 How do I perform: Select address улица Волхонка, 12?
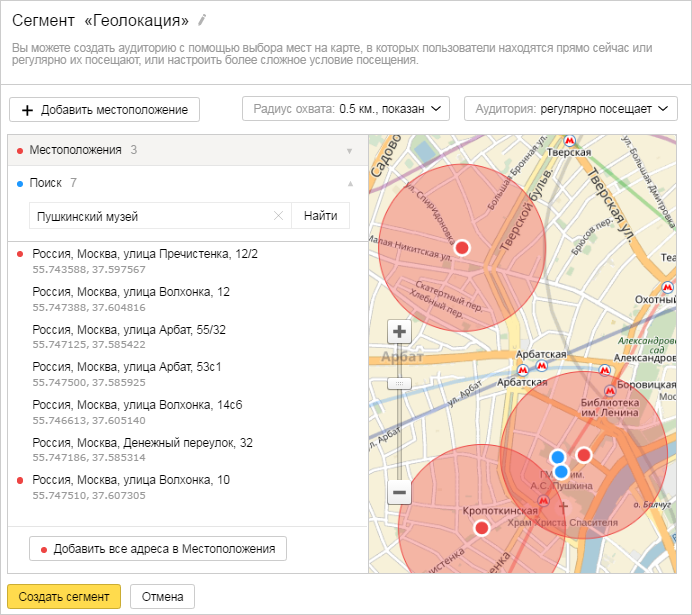(131, 292)
